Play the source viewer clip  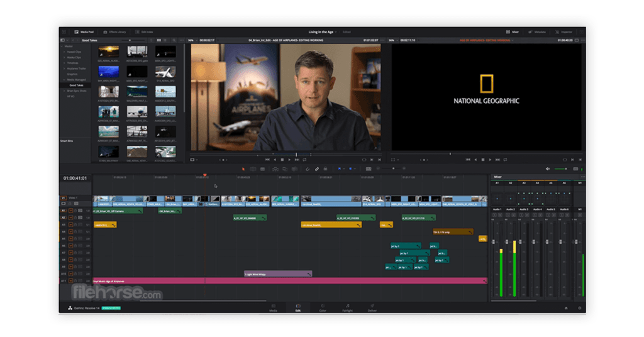click(289, 160)
